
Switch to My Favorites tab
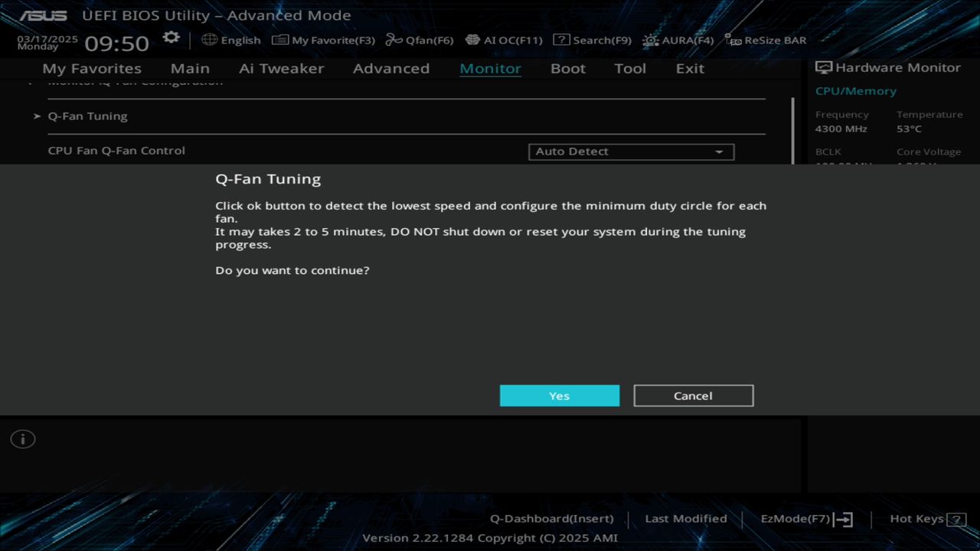point(92,68)
